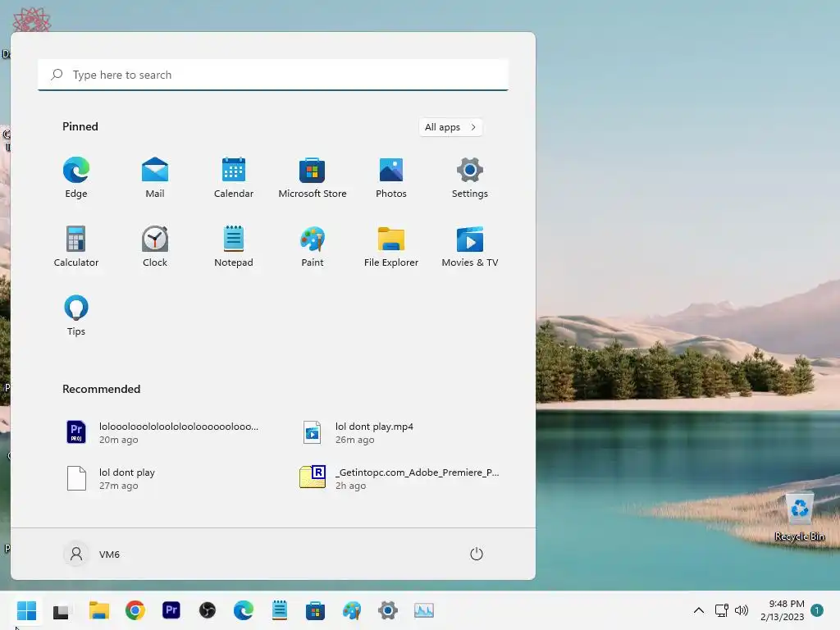
Task: Click the Type here to search box
Action: point(273,75)
